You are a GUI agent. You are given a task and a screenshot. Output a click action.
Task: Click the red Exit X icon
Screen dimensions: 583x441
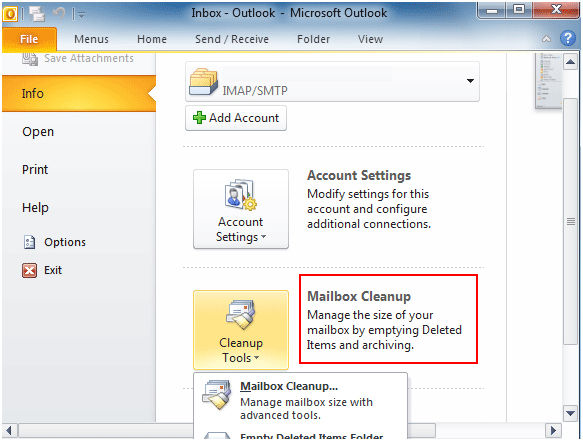29,270
